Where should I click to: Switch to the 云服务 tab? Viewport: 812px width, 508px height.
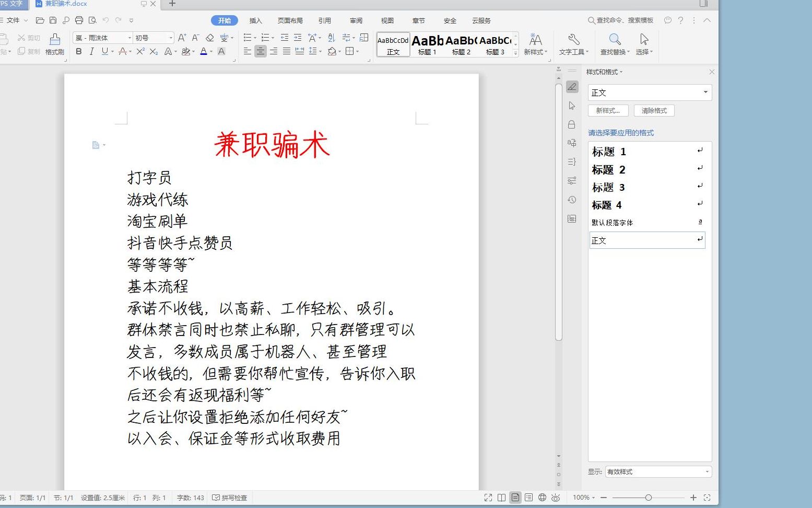pos(481,20)
